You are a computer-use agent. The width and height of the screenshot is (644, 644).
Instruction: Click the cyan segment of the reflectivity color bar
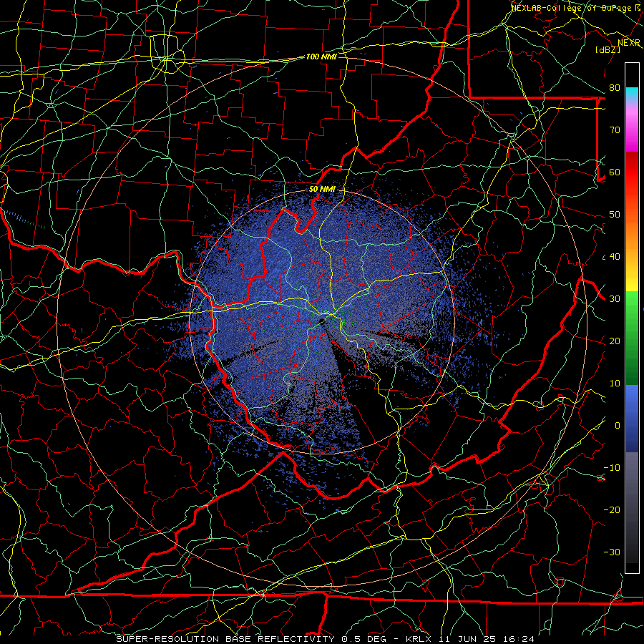click(632, 94)
